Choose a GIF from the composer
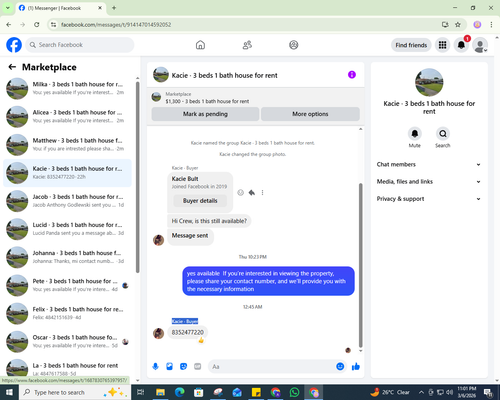 click(198, 367)
